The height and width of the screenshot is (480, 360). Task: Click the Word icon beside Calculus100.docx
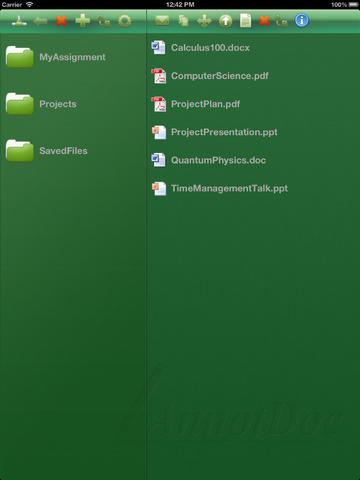pos(159,47)
